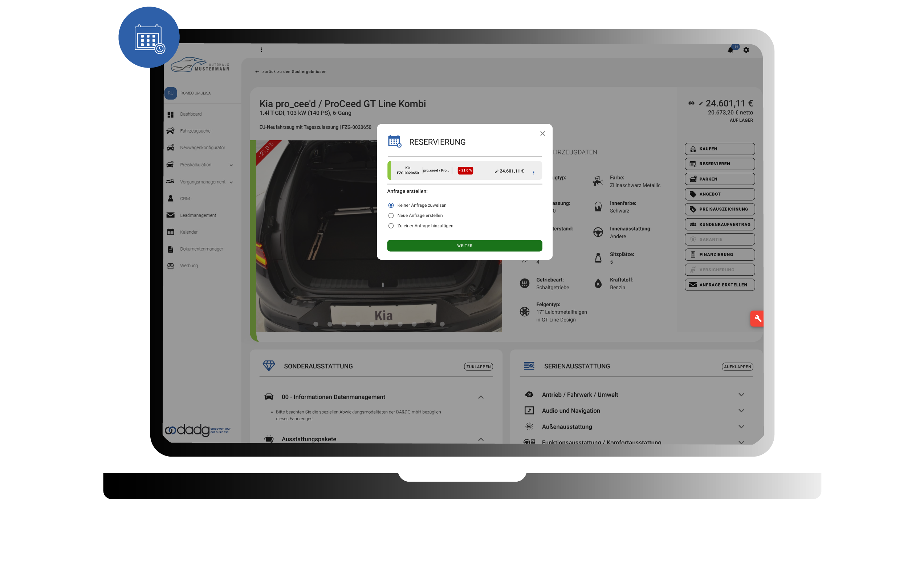924x563 pixels.
Task: Click the Innenausstattung steering wheel icon
Action: pos(598,232)
